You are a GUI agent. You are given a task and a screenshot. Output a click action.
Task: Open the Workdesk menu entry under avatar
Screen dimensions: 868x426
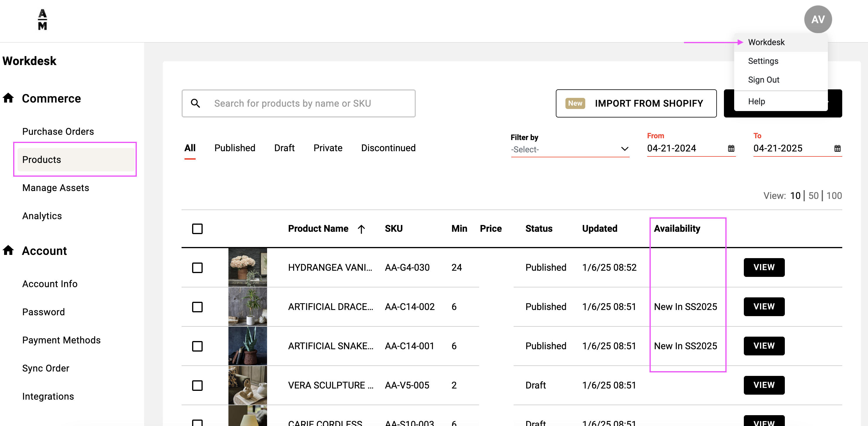[x=766, y=42]
